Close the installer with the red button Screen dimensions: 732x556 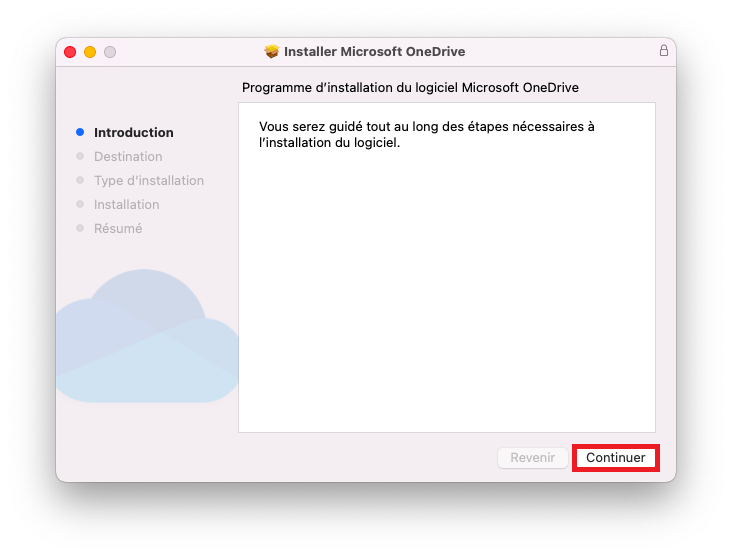70,52
